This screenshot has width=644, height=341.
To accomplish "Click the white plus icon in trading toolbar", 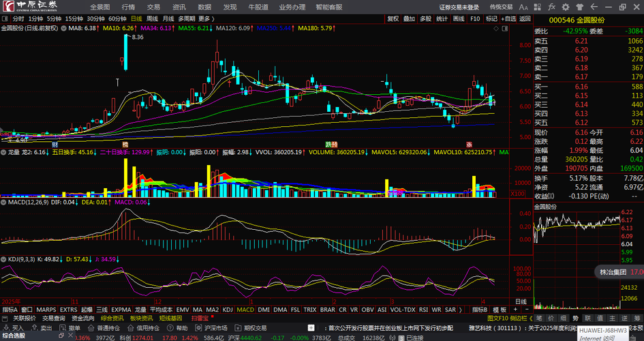I will [x=311, y=328].
